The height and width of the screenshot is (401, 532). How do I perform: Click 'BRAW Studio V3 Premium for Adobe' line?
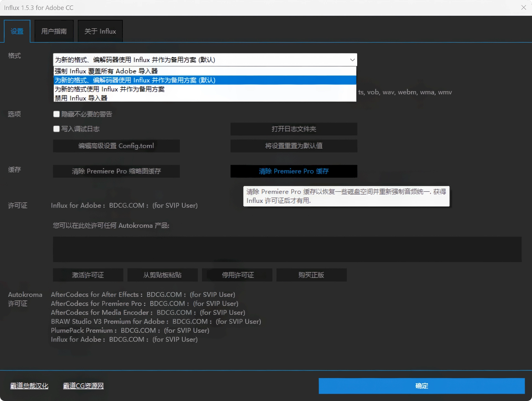156,322
